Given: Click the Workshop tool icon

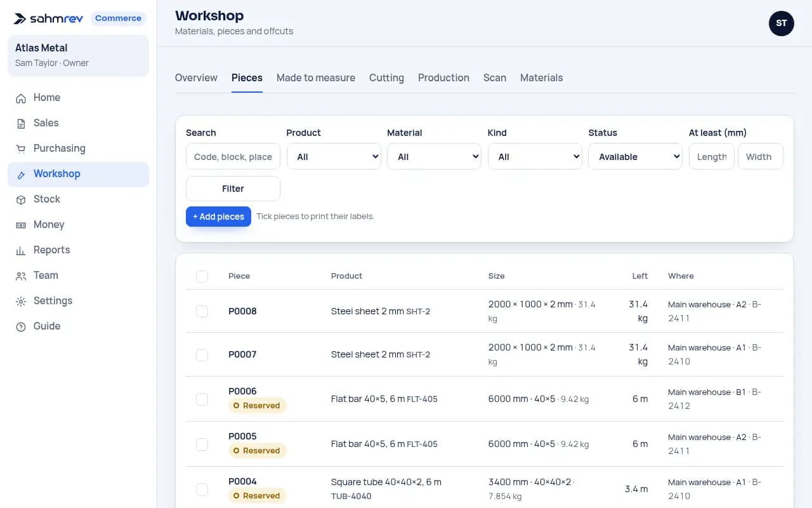Looking at the screenshot, I should tap(21, 174).
